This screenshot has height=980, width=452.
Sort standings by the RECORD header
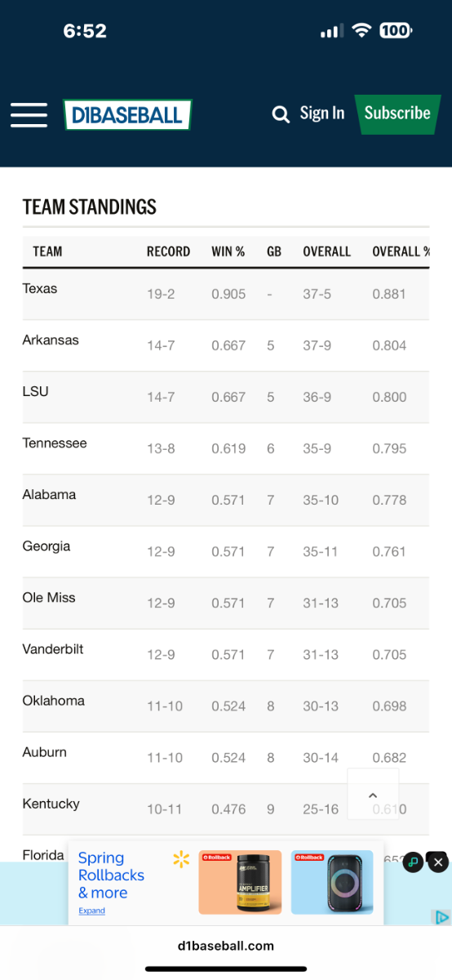(x=168, y=252)
